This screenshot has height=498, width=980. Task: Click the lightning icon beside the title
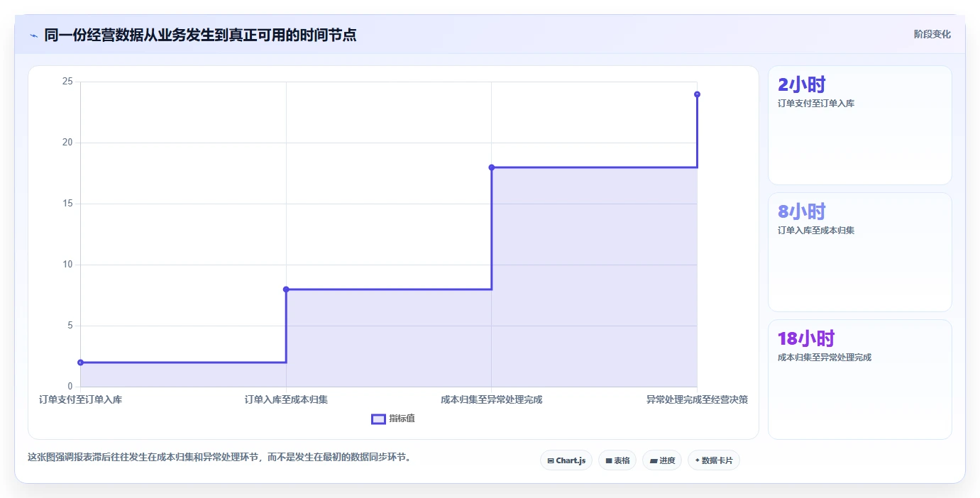[33, 35]
